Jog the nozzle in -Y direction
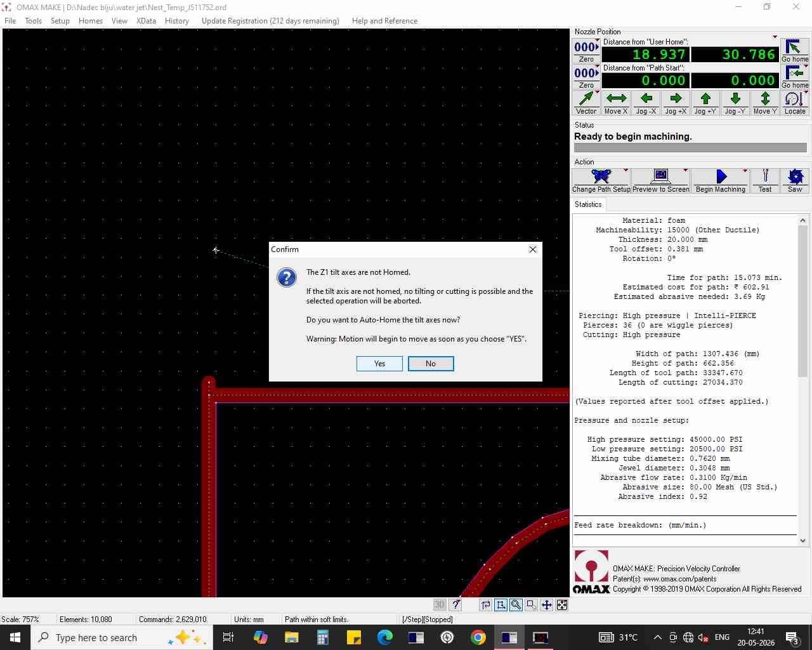 click(x=735, y=103)
